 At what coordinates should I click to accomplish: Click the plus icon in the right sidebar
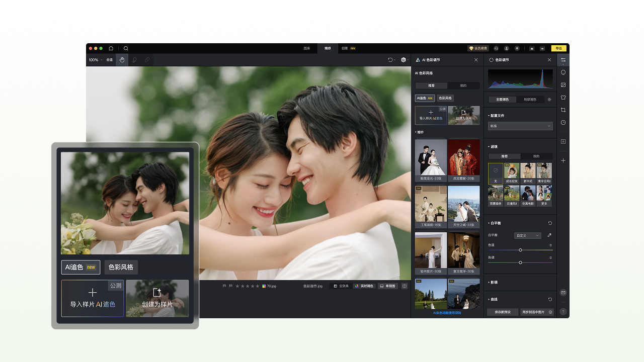pos(563,161)
